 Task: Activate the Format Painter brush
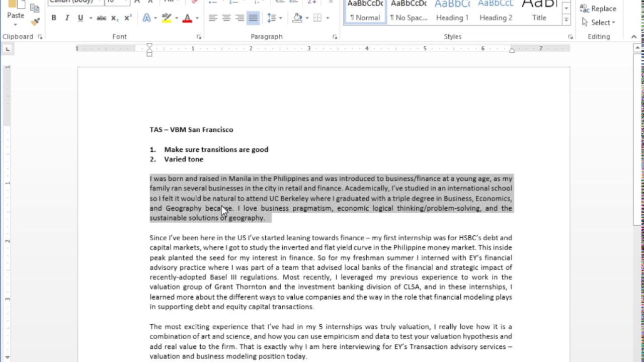point(35,22)
